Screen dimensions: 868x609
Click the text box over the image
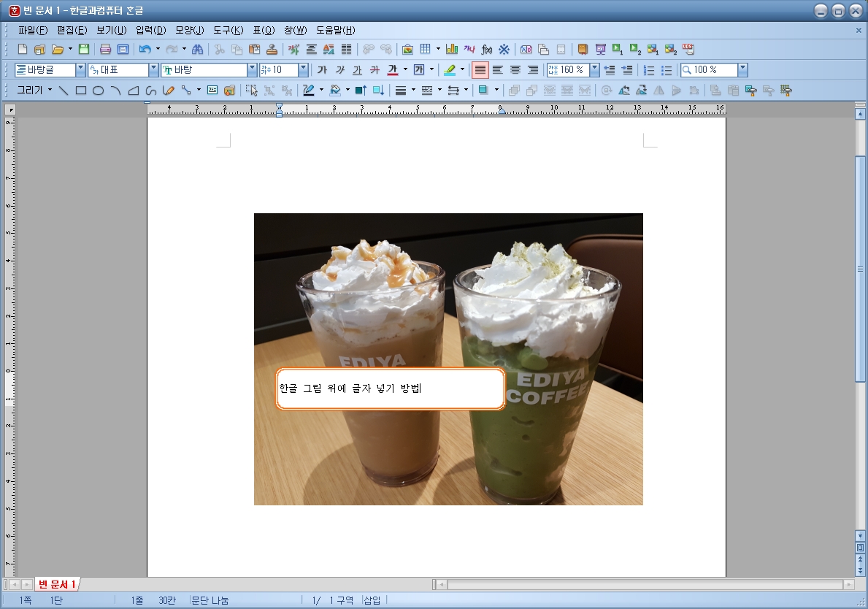coord(391,388)
